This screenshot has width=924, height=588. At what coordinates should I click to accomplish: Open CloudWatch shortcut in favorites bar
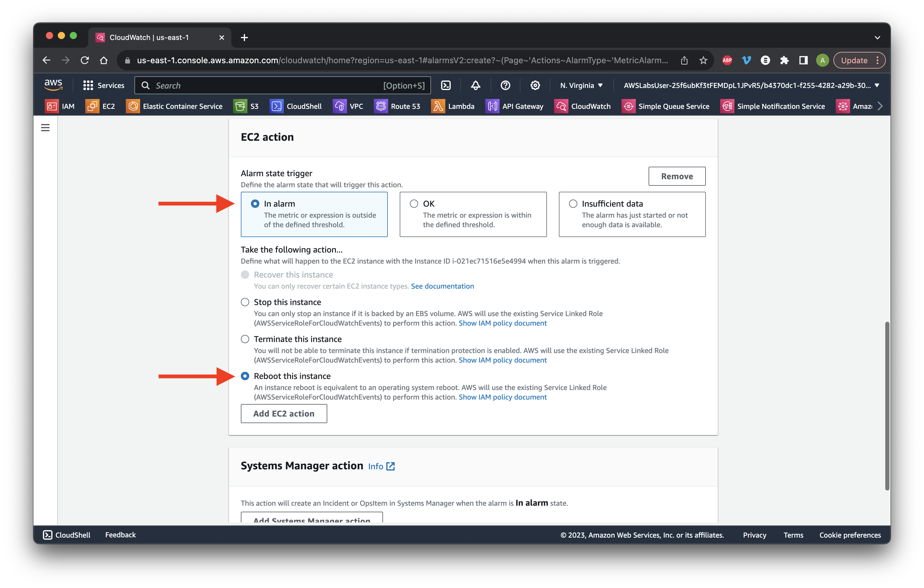pyautogui.click(x=582, y=106)
